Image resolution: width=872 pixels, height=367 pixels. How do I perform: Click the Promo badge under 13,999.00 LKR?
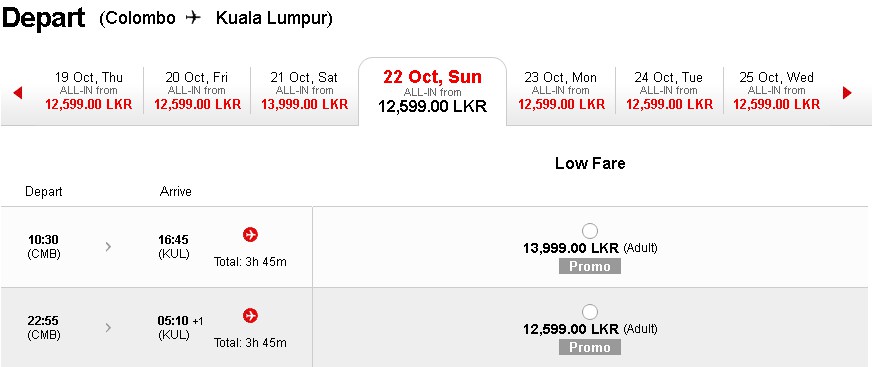(x=589, y=266)
